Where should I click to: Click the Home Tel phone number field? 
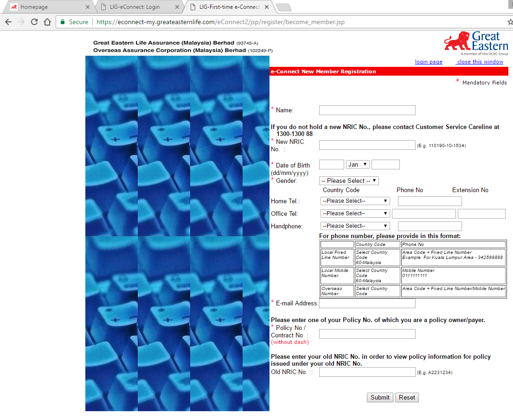click(430, 201)
